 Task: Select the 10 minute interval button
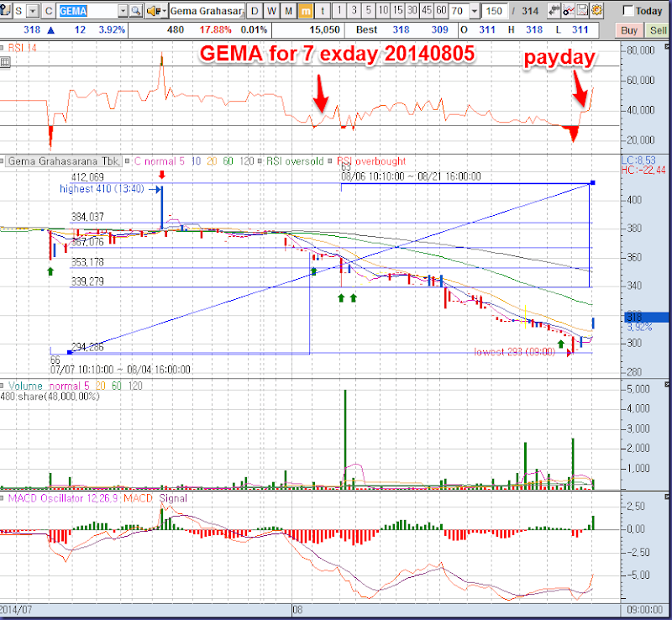click(383, 10)
